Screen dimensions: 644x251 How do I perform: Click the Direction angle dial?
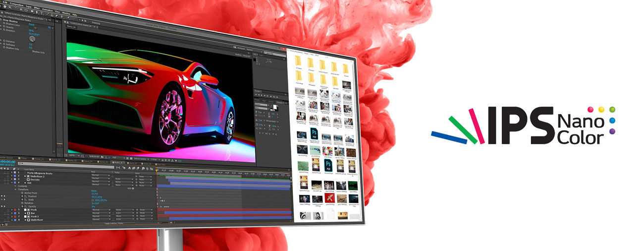[32, 39]
